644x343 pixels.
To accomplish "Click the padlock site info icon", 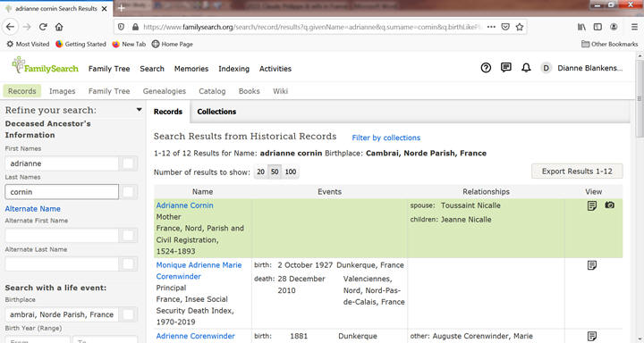I will (x=136, y=27).
